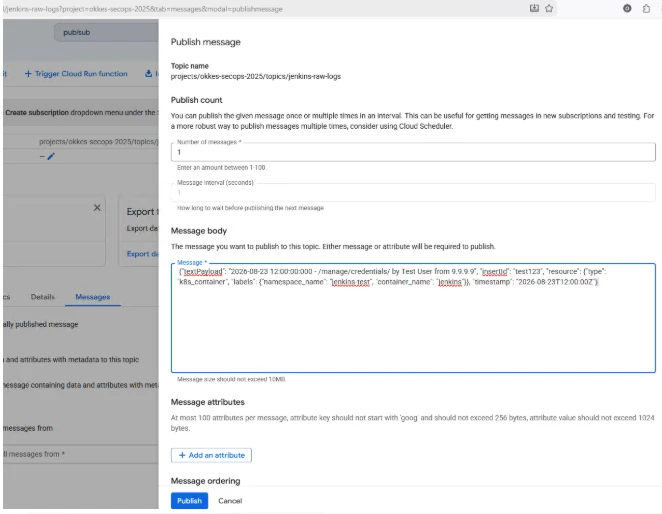Viewport: 662px width, 514px height.
Task: Click the Publish message heading
Action: tap(206, 42)
